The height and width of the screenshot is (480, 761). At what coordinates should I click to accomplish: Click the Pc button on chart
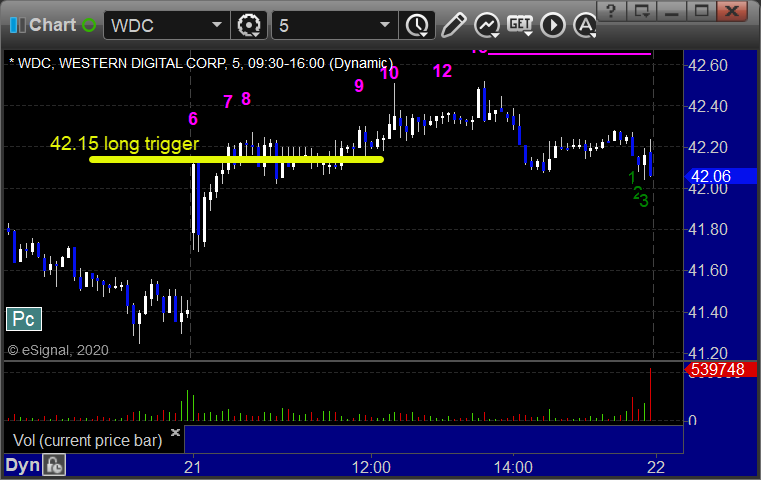pos(24,319)
